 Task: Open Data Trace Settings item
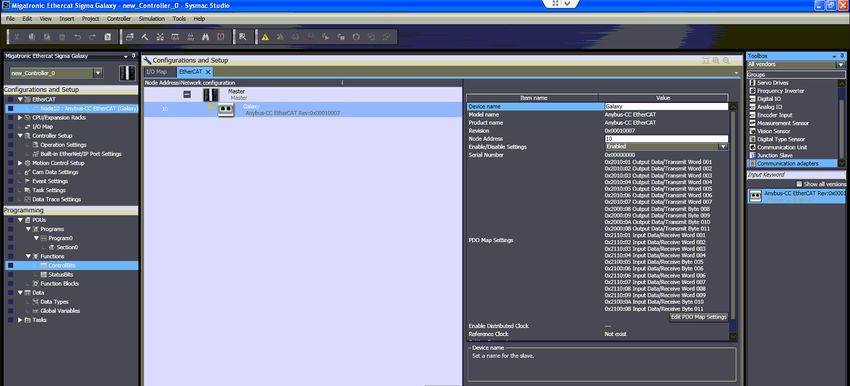click(56, 200)
